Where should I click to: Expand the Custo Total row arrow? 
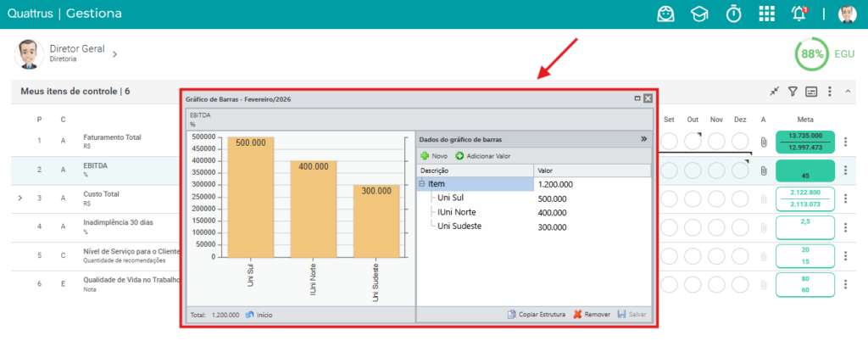(20, 198)
